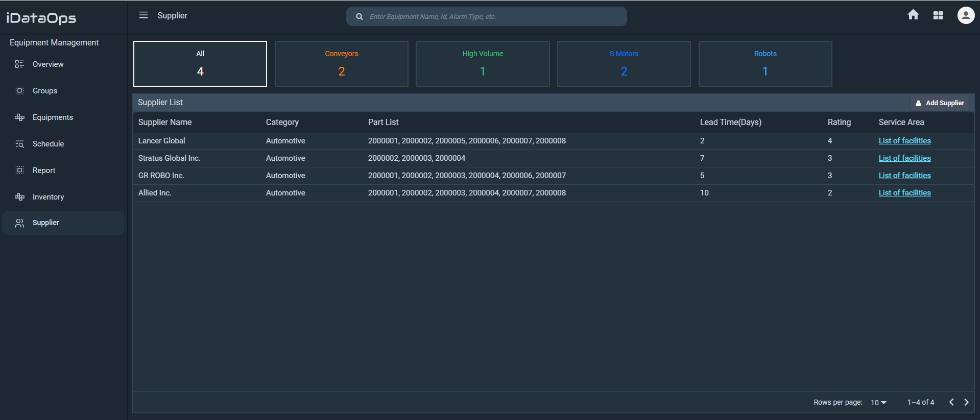Open the apps grid icon

938,15
